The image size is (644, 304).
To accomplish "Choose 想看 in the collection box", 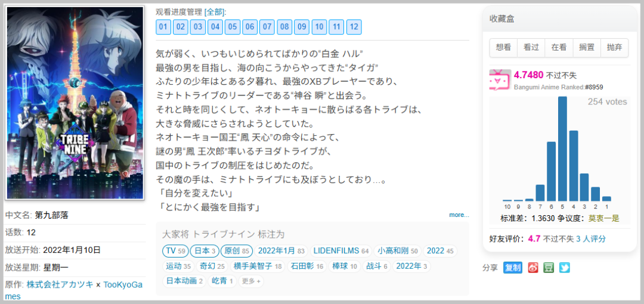I will pos(503,48).
